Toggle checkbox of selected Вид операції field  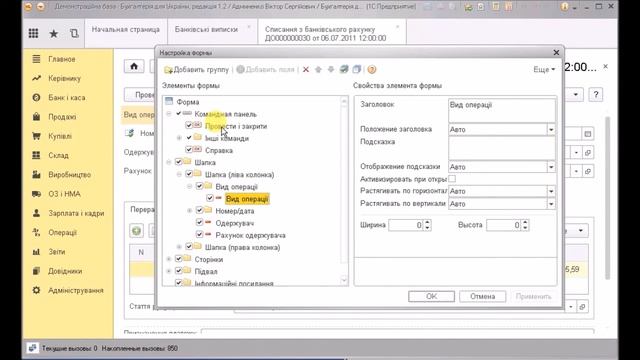[x=210, y=198]
